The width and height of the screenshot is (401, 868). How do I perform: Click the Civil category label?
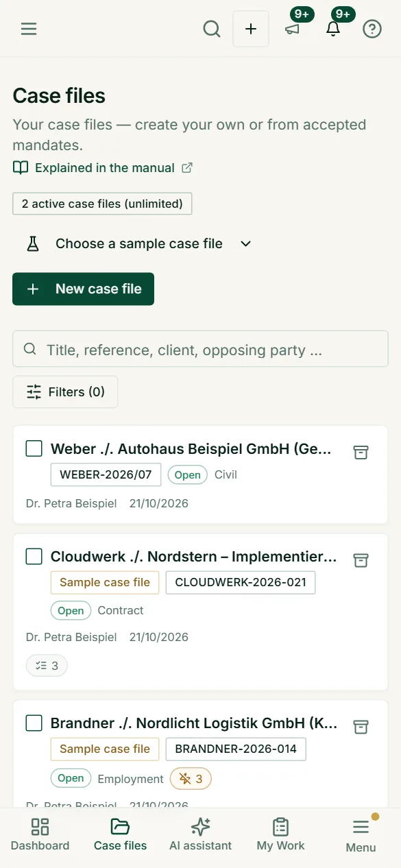226,474
